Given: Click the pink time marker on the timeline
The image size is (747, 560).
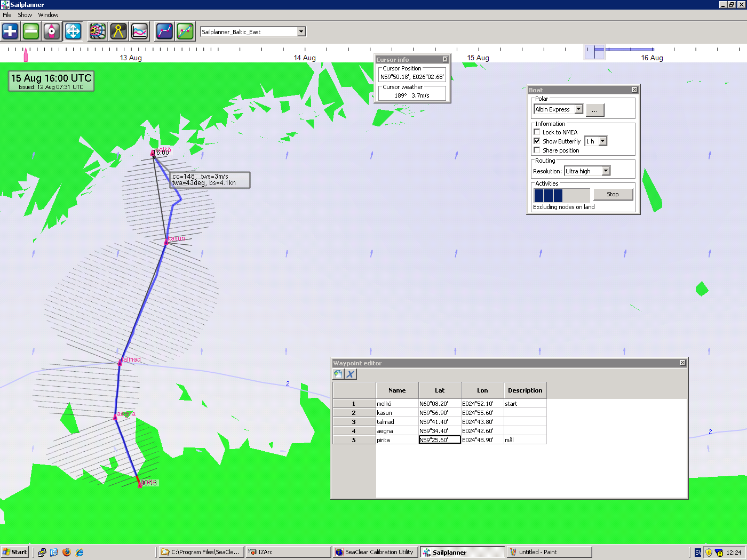Looking at the screenshot, I should 25,54.
